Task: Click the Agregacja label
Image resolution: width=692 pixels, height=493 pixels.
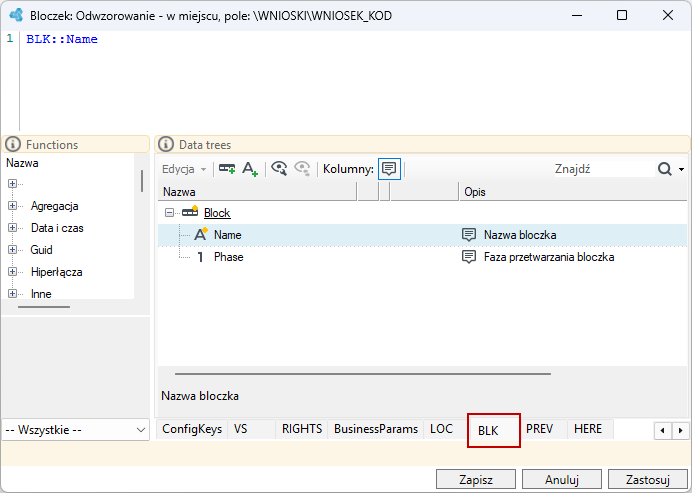Action: (x=54, y=206)
